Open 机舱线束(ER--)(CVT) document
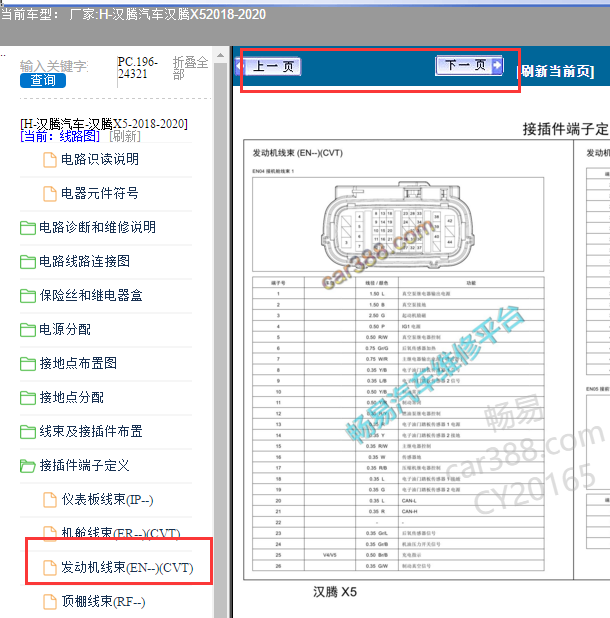 [x=121, y=533]
